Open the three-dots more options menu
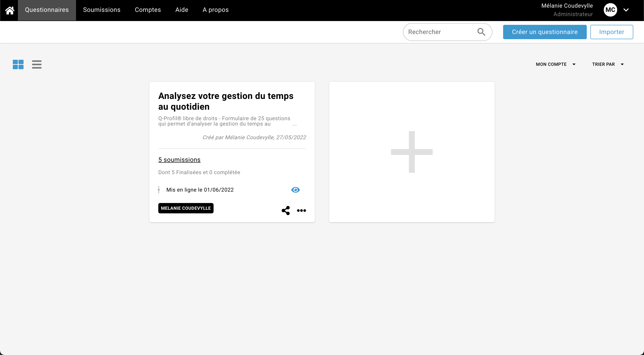Screen dimensions: 644x355 tap(301, 210)
